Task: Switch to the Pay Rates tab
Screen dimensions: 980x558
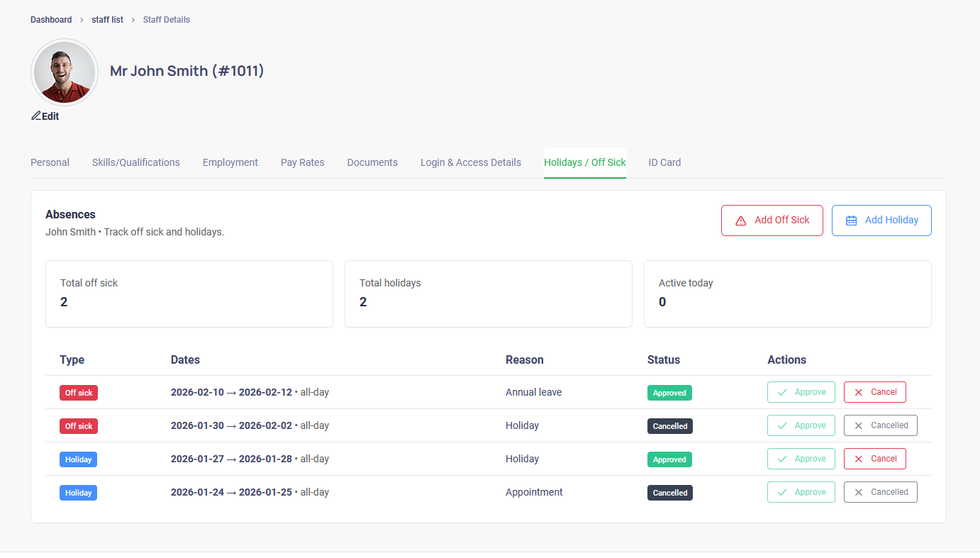Action: pyautogui.click(x=302, y=162)
